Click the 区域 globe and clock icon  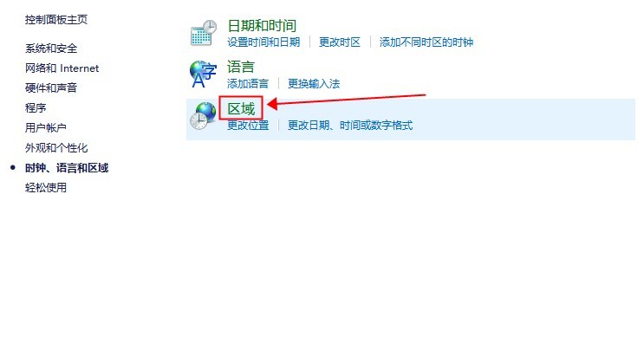click(203, 116)
